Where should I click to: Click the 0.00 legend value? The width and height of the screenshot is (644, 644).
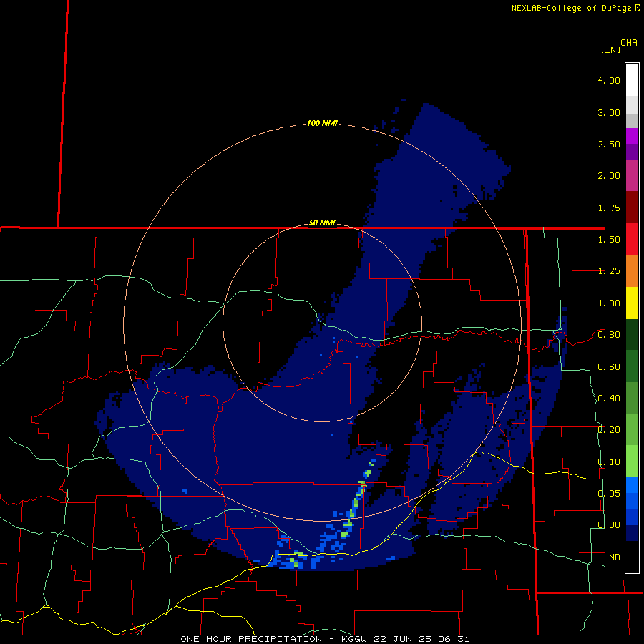[609, 525]
